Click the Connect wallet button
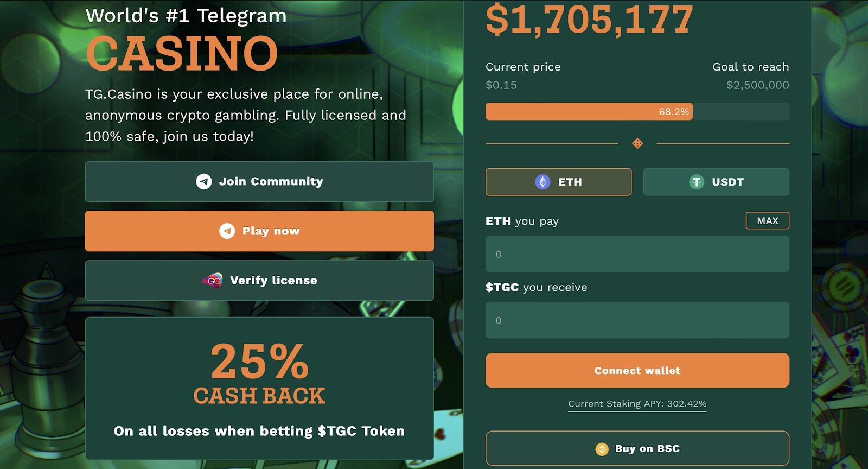Image resolution: width=868 pixels, height=469 pixels. 637,370
